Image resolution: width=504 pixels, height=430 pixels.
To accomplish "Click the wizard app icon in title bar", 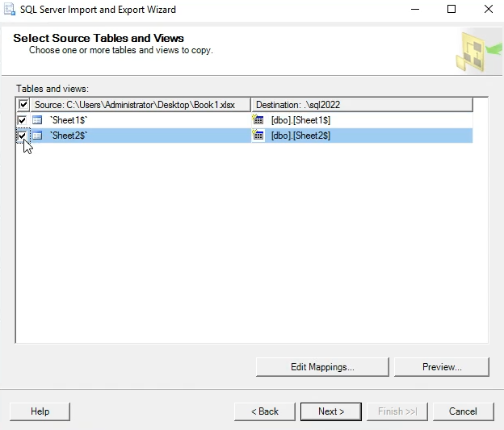I will coord(10,9).
